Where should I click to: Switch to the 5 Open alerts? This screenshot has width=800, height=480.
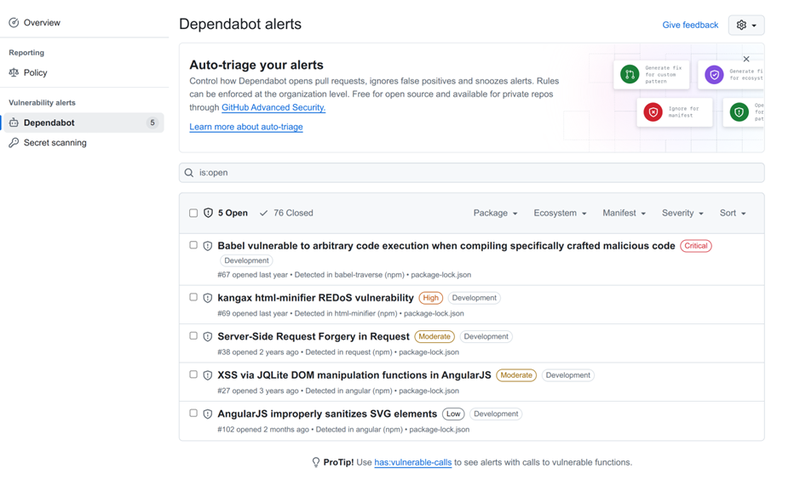(x=226, y=213)
